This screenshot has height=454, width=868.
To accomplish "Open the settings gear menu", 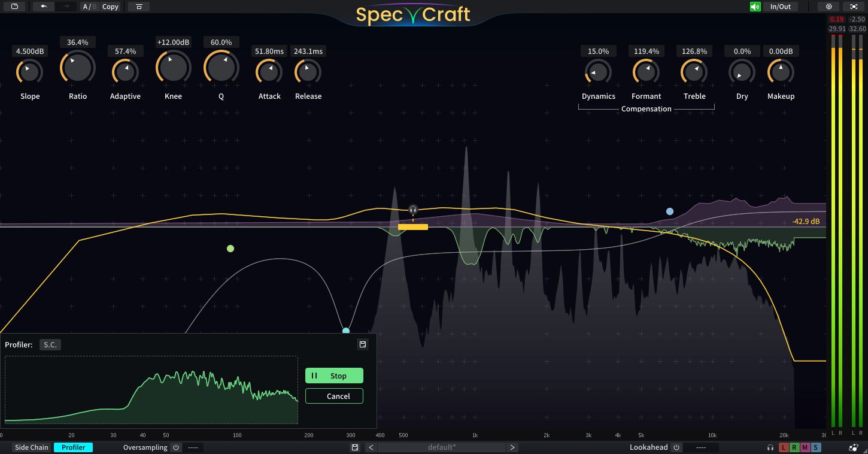I will pyautogui.click(x=828, y=7).
